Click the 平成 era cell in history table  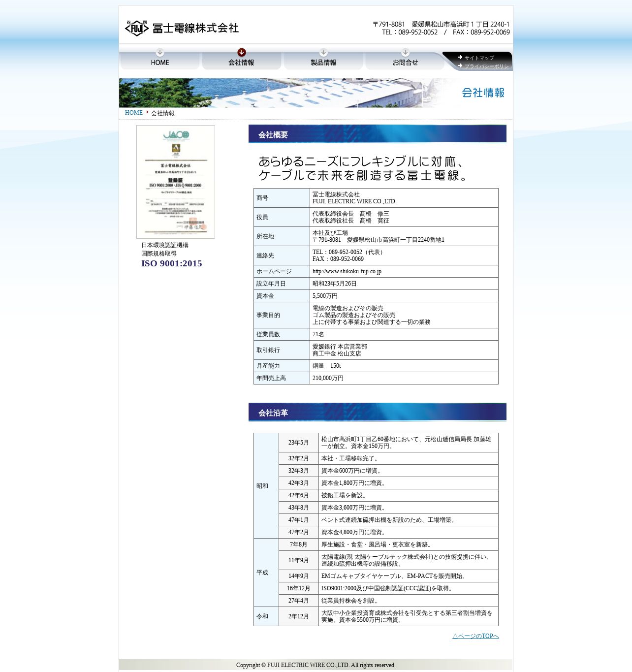266,573
